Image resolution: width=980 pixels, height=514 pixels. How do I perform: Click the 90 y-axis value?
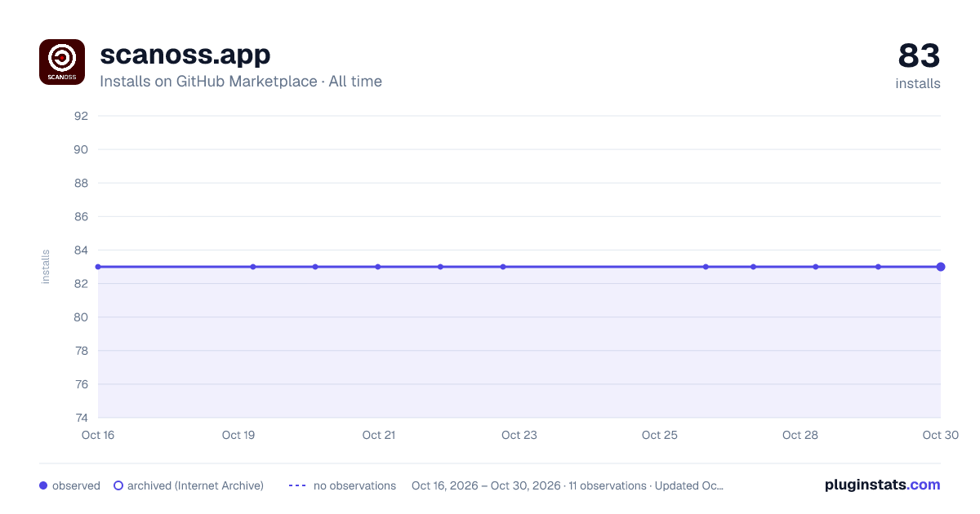point(81,149)
